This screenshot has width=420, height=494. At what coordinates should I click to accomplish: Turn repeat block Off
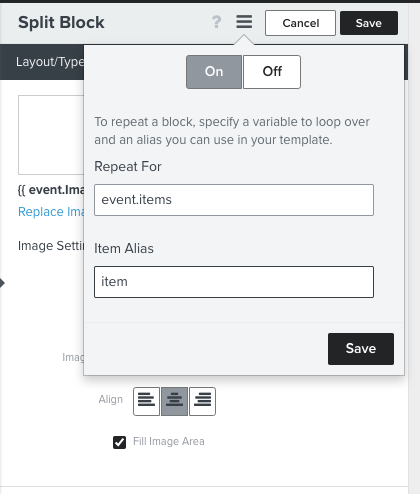tap(272, 72)
